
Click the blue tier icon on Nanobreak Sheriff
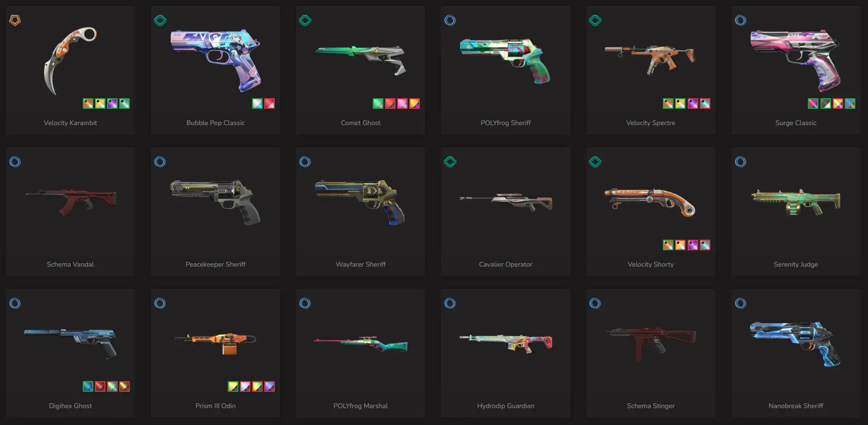[x=741, y=304]
